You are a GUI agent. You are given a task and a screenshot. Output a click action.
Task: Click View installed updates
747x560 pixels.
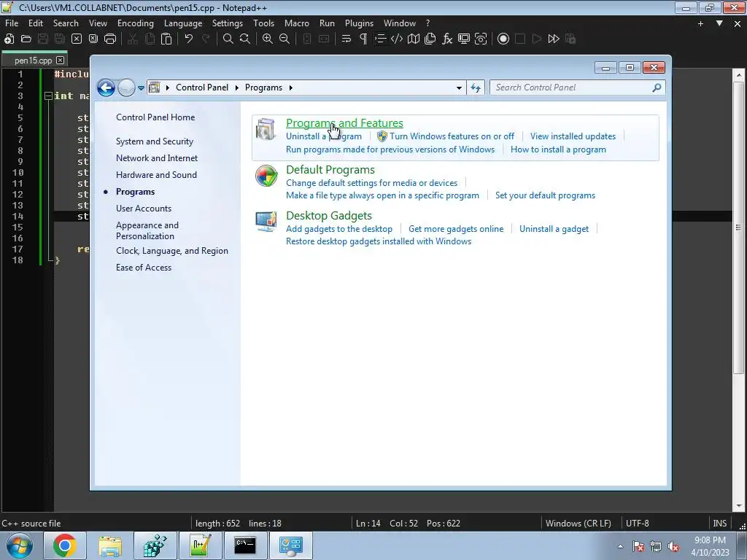coord(573,136)
